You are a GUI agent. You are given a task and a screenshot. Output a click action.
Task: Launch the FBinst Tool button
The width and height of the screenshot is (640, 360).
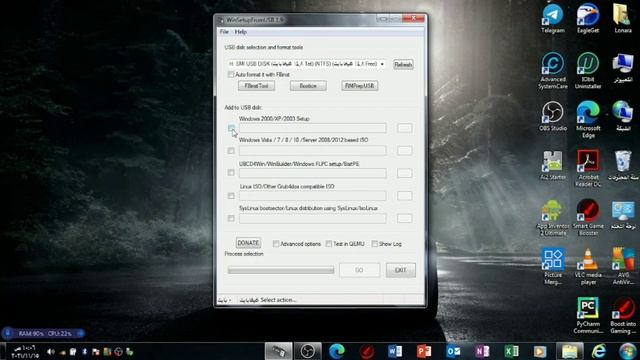click(256, 86)
